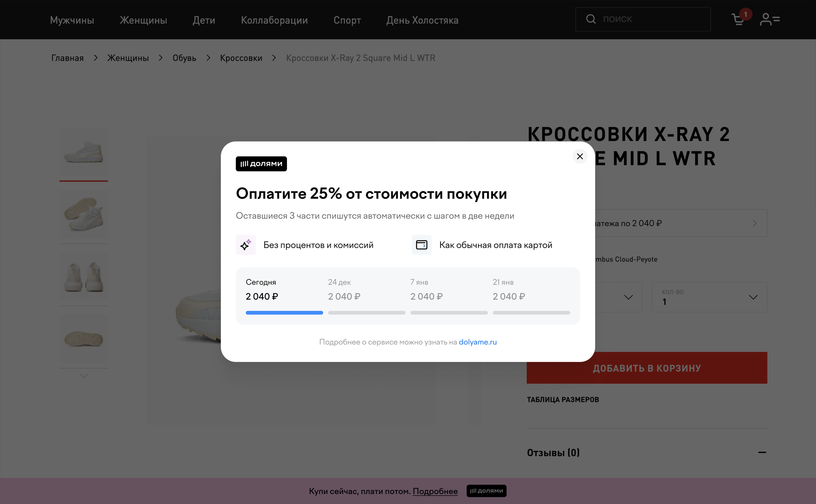
Task: Collapse the Отзывы (0) section
Action: click(762, 452)
